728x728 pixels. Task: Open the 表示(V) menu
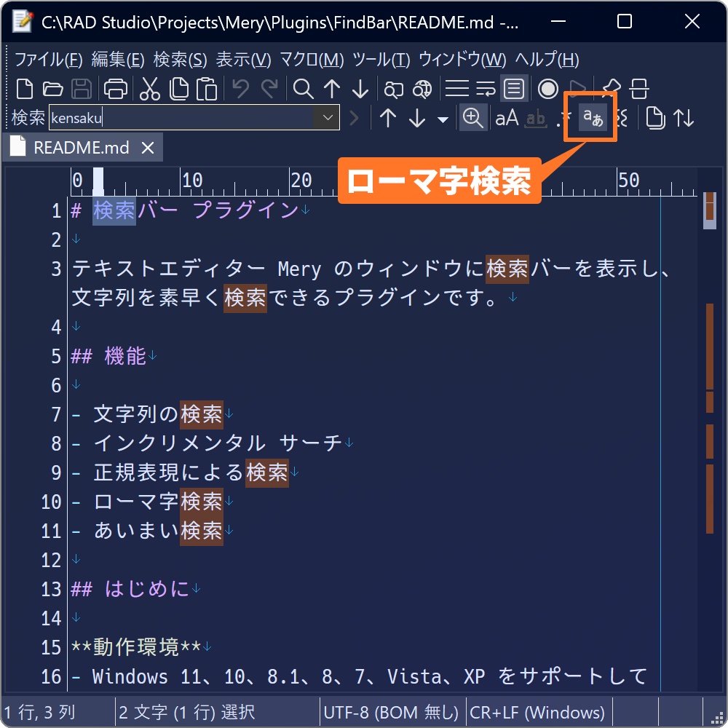[243, 60]
